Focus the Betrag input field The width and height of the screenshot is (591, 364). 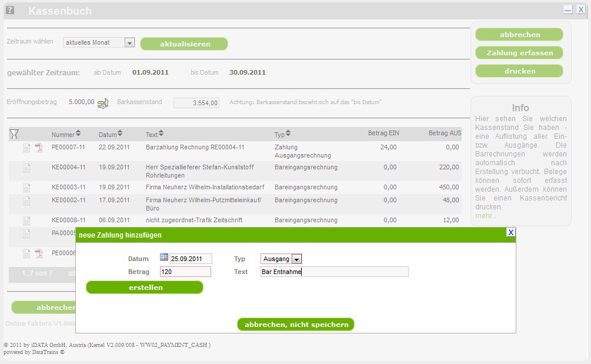click(x=185, y=272)
